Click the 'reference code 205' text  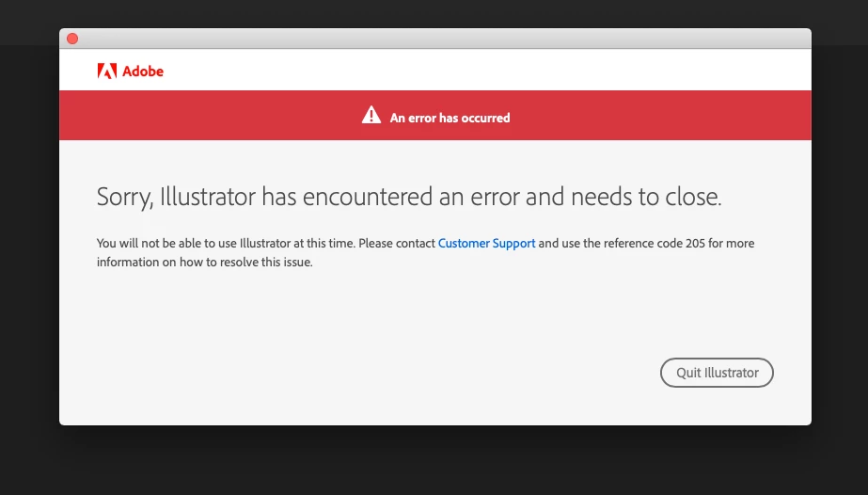(655, 244)
